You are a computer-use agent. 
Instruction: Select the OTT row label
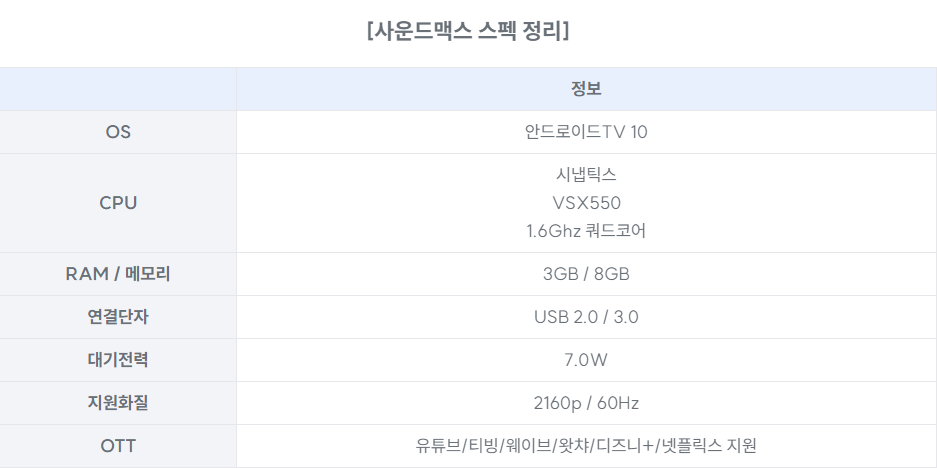click(118, 446)
